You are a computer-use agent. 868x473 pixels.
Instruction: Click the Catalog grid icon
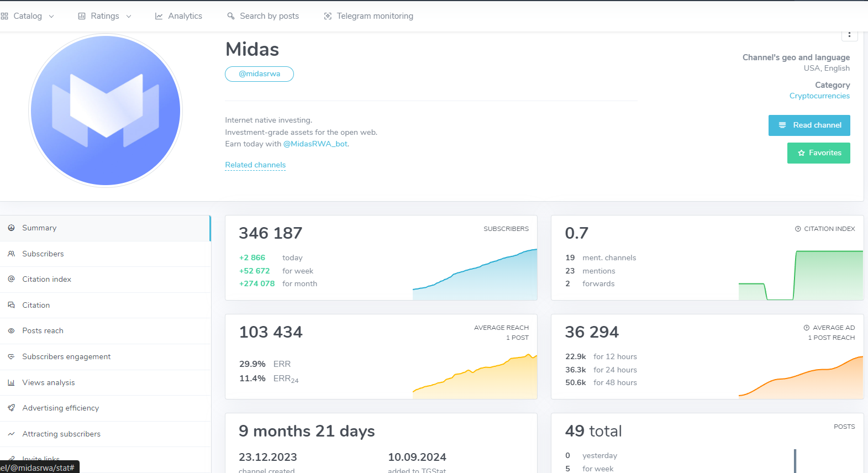(x=4, y=16)
